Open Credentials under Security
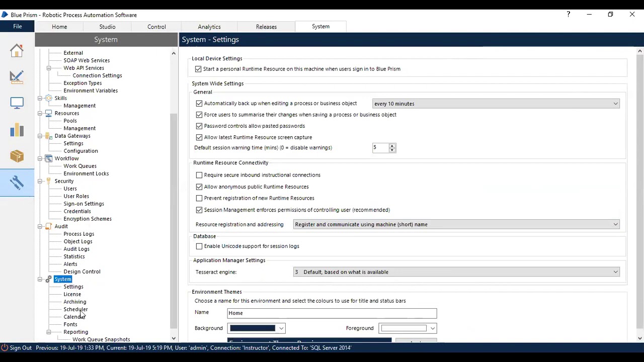The width and height of the screenshot is (644, 362). pyautogui.click(x=77, y=211)
